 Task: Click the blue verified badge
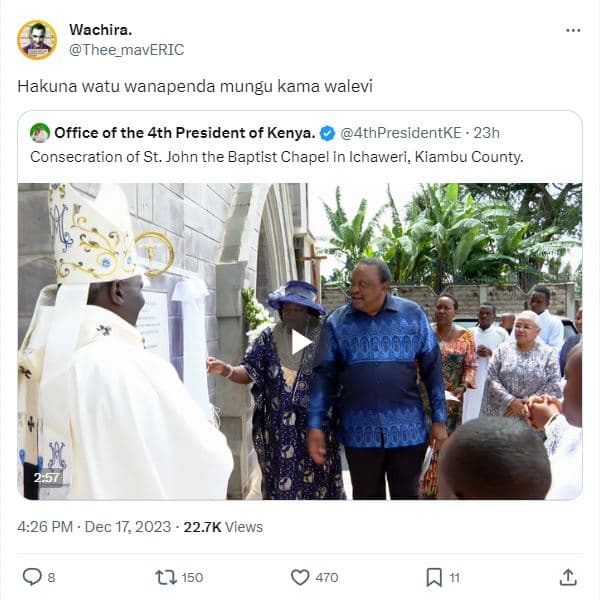327,133
